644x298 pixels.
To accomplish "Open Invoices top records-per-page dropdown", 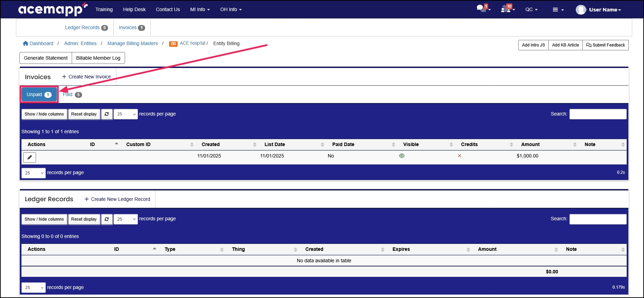I will [126, 114].
